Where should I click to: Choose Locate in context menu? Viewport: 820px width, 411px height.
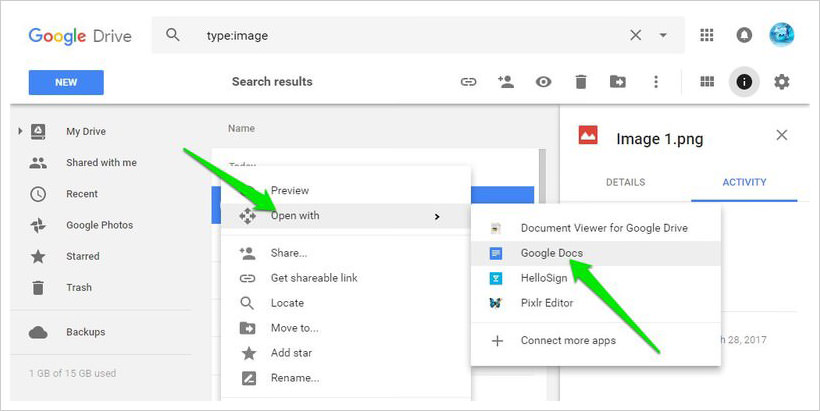pyautogui.click(x=346, y=303)
